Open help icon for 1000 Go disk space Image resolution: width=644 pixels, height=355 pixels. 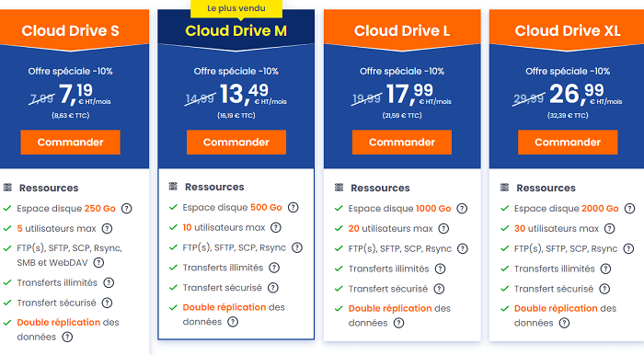point(462,209)
